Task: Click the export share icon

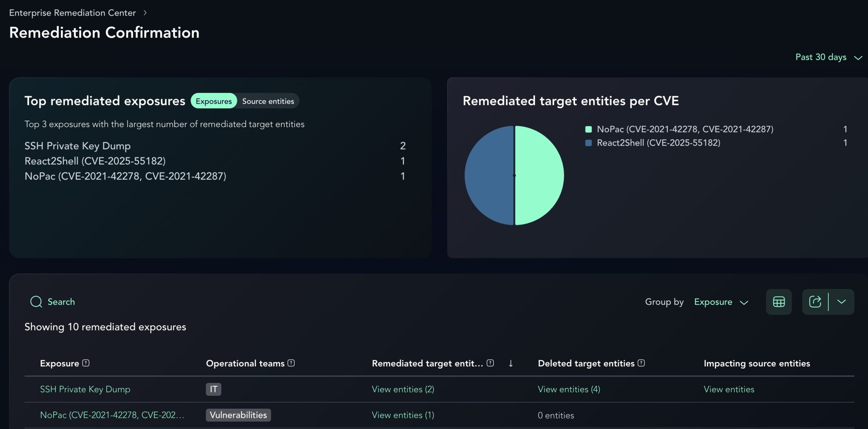Action: [815, 302]
